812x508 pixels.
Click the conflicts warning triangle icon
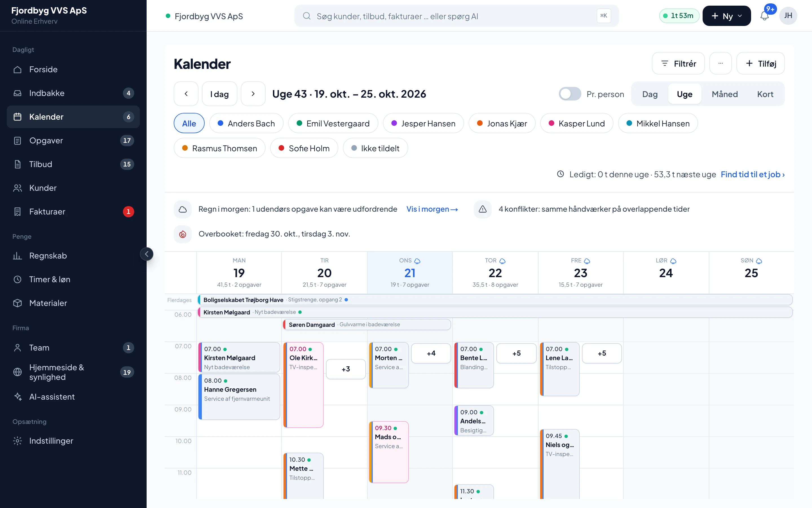pos(482,209)
